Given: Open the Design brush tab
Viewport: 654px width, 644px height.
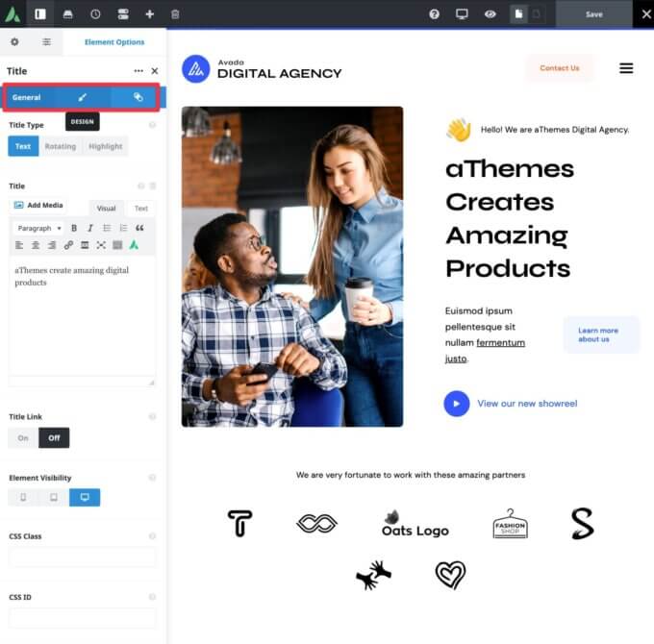Looking at the screenshot, I should (x=83, y=97).
